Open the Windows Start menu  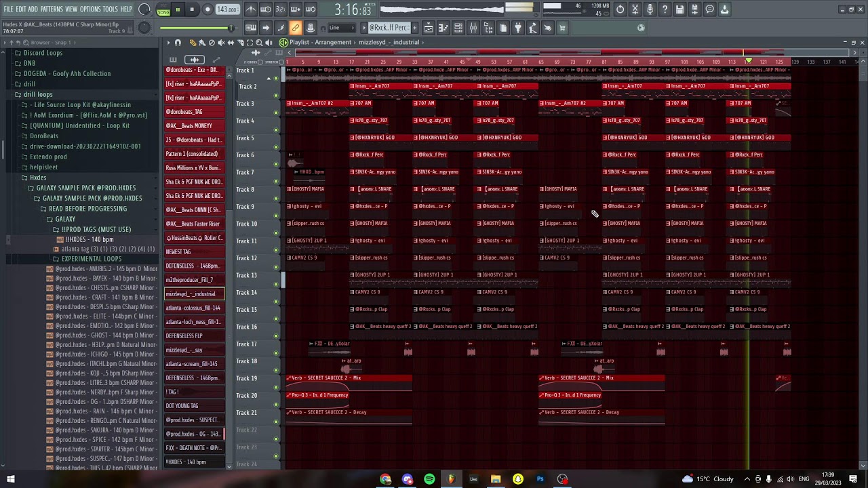[x=11, y=479]
